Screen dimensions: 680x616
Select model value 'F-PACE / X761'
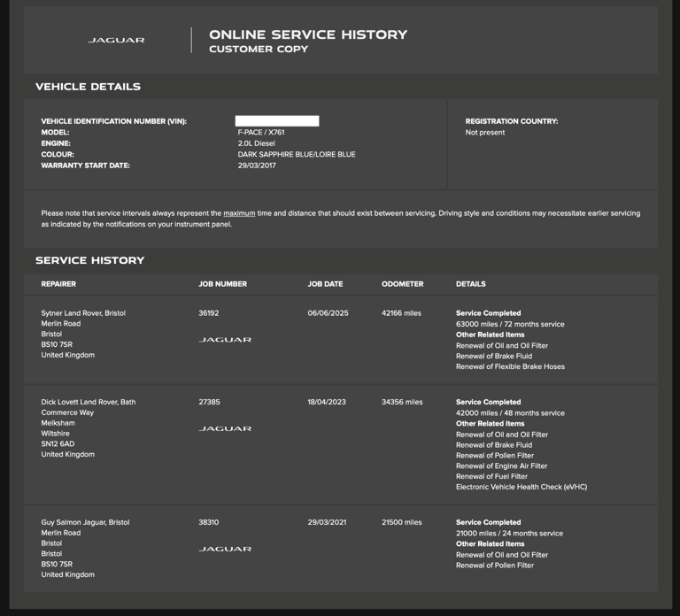tap(261, 132)
